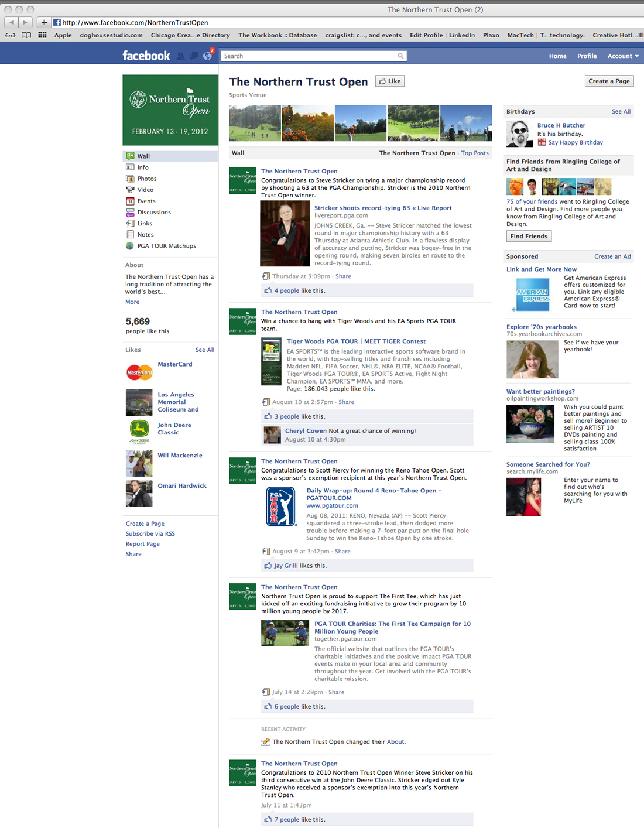The image size is (644, 828).
Task: Expand the About section via More
Action: tap(132, 302)
